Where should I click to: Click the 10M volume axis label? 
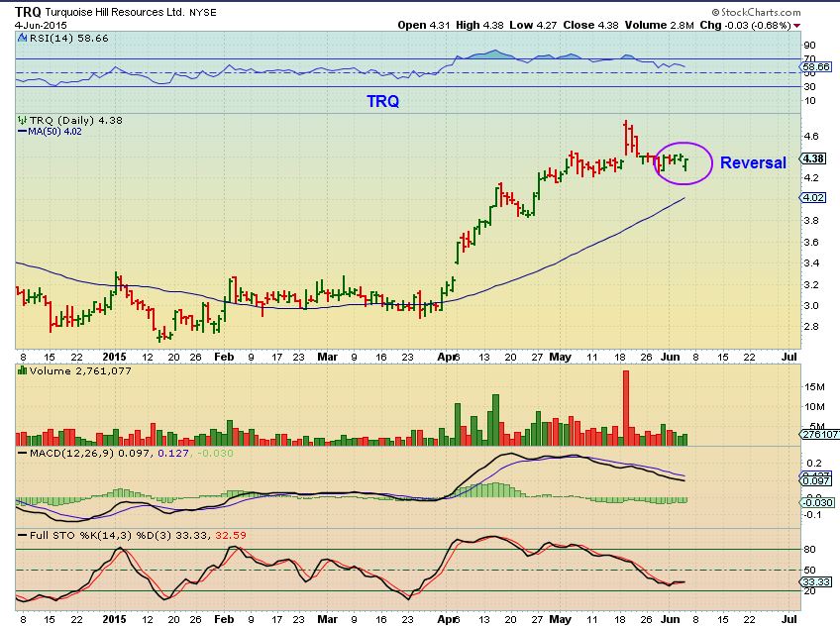[814, 407]
